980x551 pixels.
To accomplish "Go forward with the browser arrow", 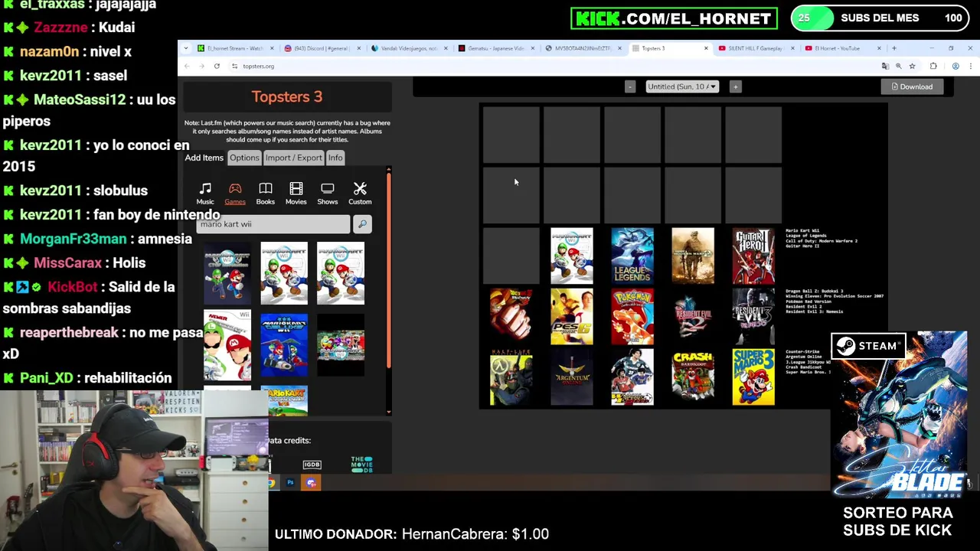I will [x=202, y=66].
